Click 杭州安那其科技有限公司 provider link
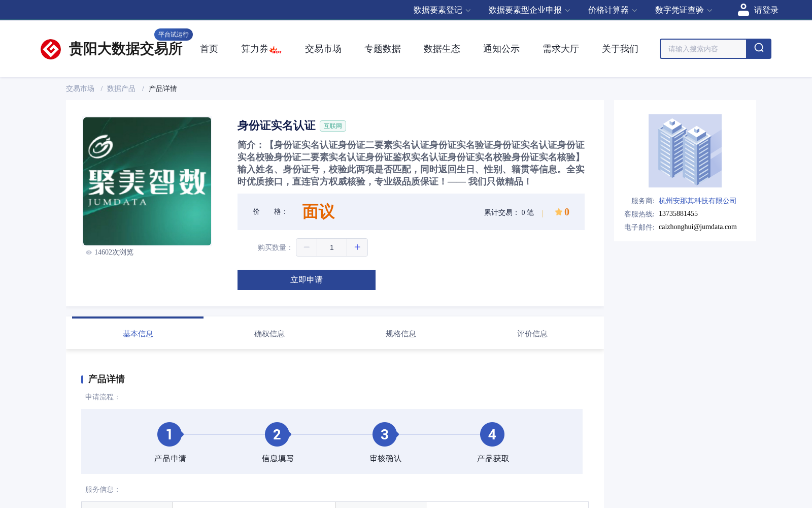This screenshot has height=508, width=812. pyautogui.click(x=697, y=201)
